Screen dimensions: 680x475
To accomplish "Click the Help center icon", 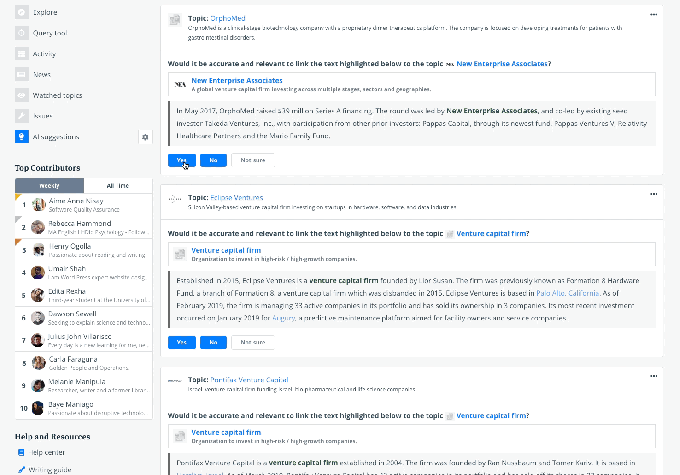I will 22,453.
